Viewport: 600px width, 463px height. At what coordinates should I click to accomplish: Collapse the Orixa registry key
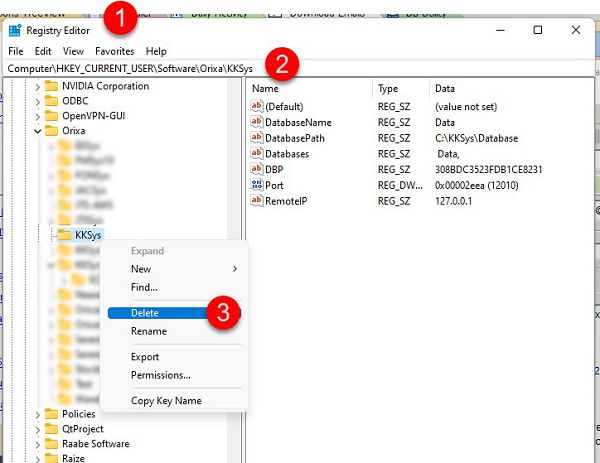click(38, 130)
